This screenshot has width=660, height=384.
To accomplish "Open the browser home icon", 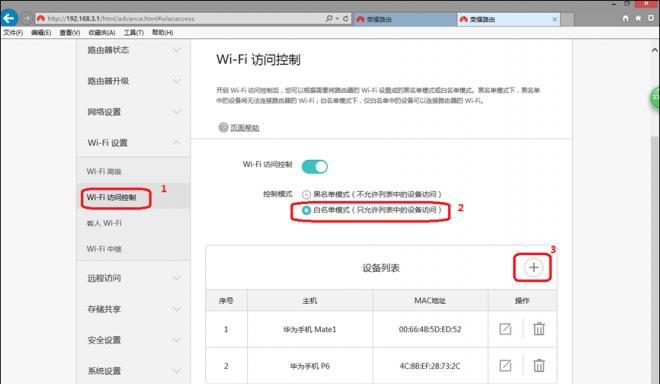I will point(625,18).
